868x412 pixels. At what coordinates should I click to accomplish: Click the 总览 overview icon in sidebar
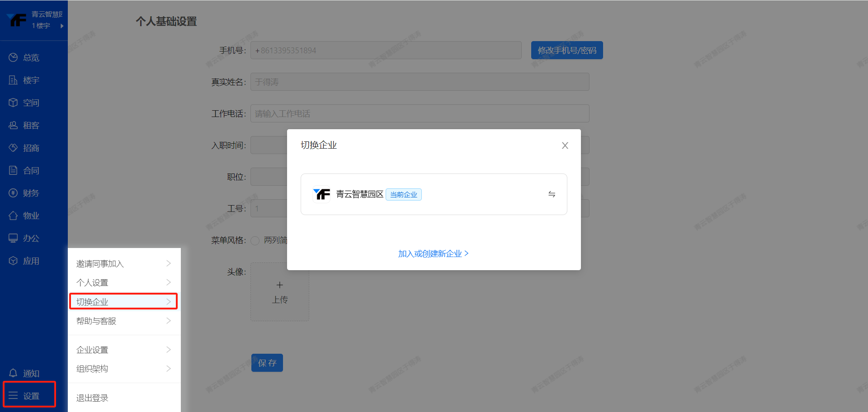(x=13, y=57)
